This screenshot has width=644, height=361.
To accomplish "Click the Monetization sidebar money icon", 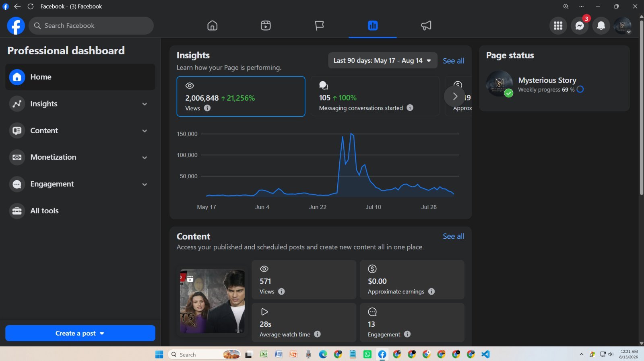I will (17, 157).
